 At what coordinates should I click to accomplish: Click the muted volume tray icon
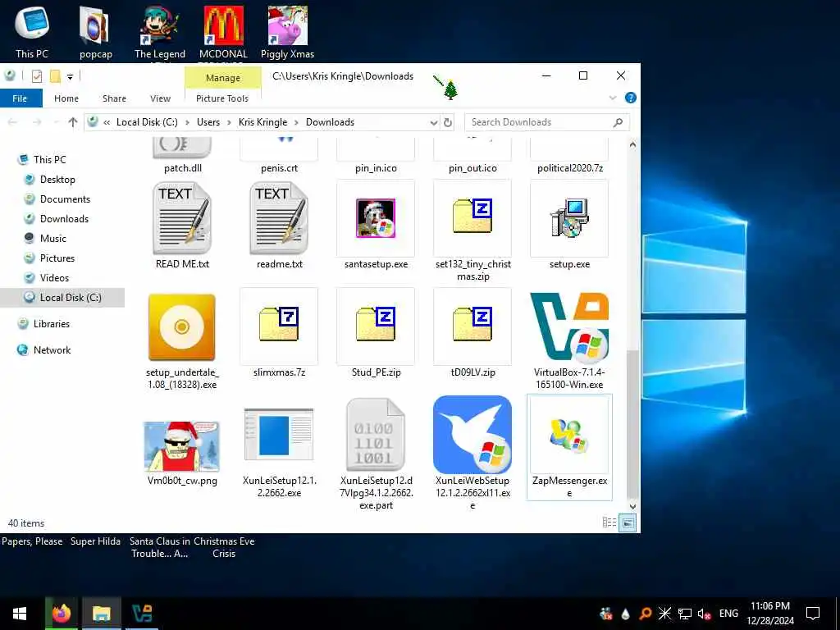(x=704, y=614)
